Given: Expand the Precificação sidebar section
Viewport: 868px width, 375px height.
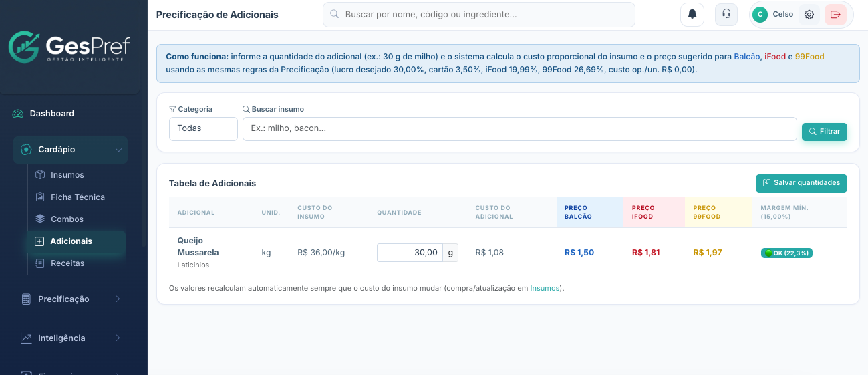Looking at the screenshot, I should tap(70, 299).
